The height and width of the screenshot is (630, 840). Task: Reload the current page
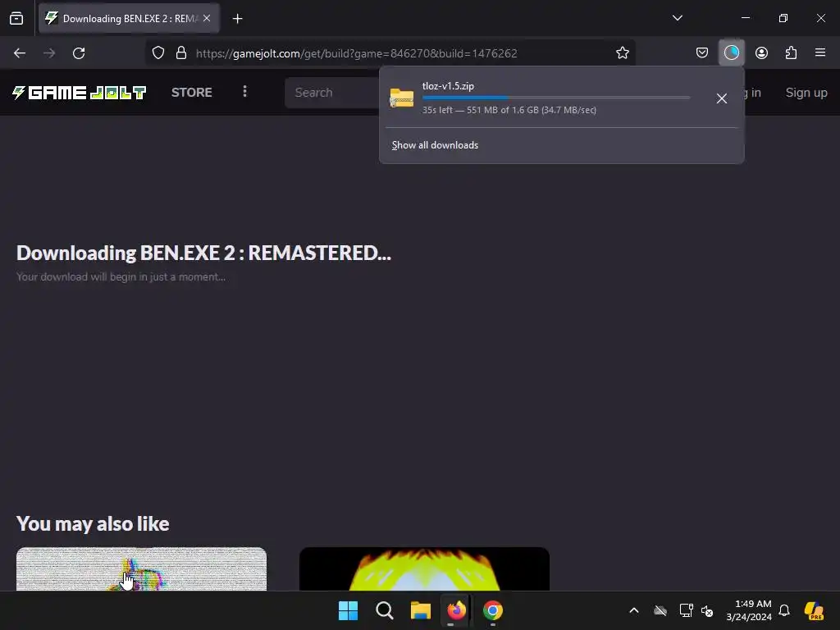pos(79,53)
